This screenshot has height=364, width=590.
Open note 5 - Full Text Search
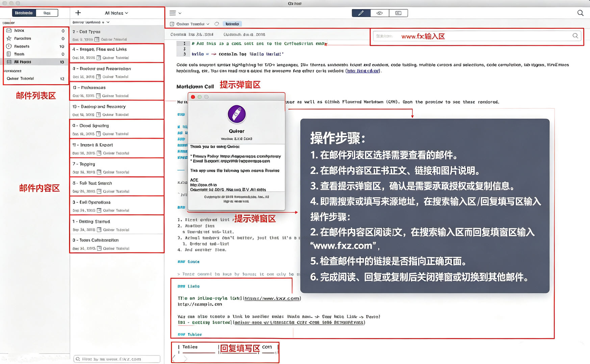117,186
